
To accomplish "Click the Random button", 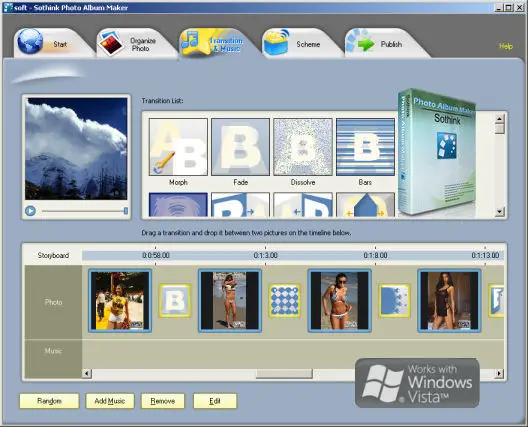I will tap(49, 401).
